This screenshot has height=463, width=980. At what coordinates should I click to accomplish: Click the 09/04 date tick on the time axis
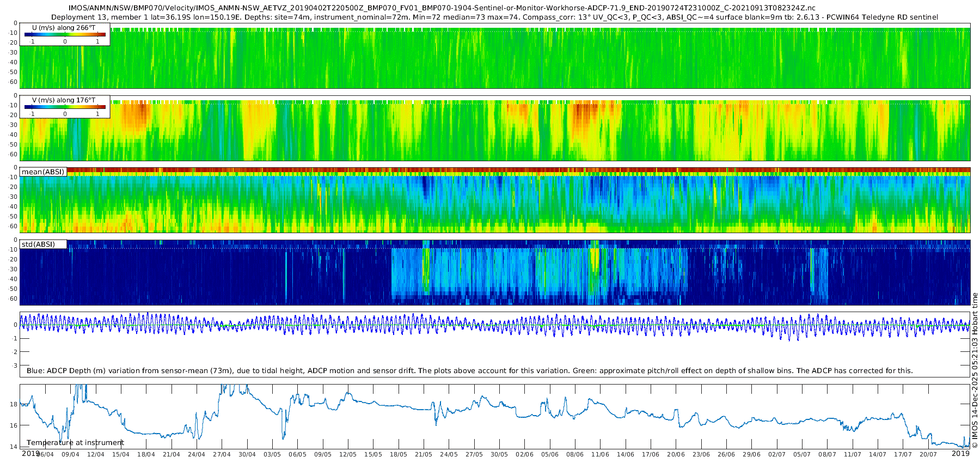(x=70, y=455)
